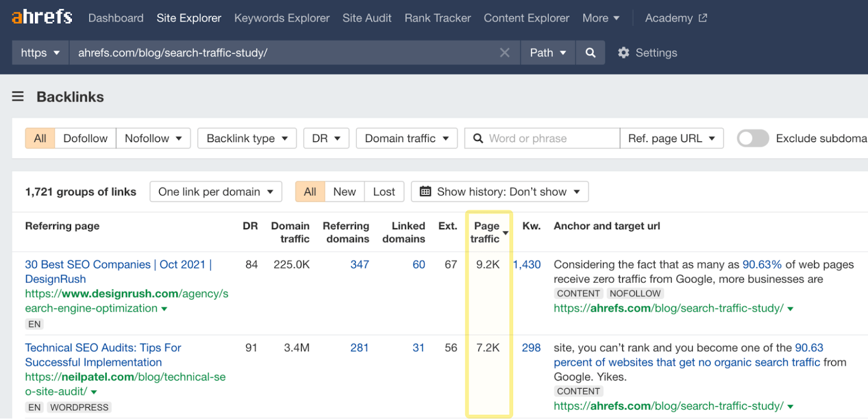Go to Site Audit in top navigation
Screen dimensions: 868x419
coord(367,18)
